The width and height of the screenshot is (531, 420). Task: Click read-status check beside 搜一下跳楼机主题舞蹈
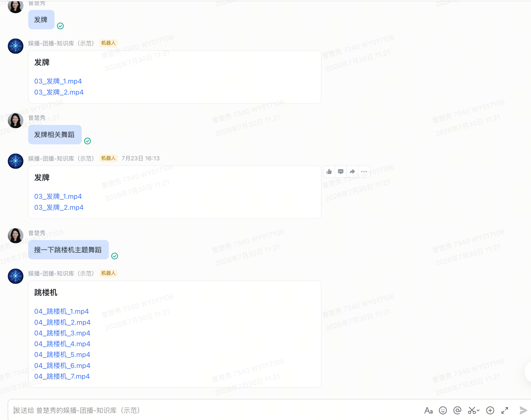(x=115, y=256)
